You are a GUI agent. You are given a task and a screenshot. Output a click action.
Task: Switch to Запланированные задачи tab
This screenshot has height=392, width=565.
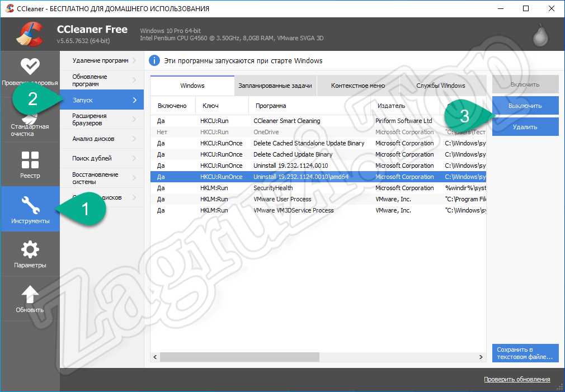(x=275, y=86)
